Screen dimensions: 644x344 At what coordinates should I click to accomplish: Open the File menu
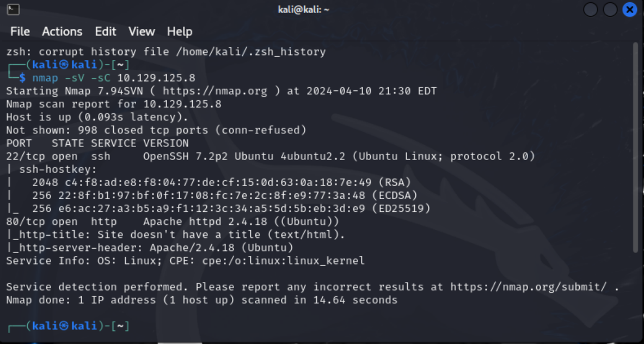pyautogui.click(x=20, y=32)
